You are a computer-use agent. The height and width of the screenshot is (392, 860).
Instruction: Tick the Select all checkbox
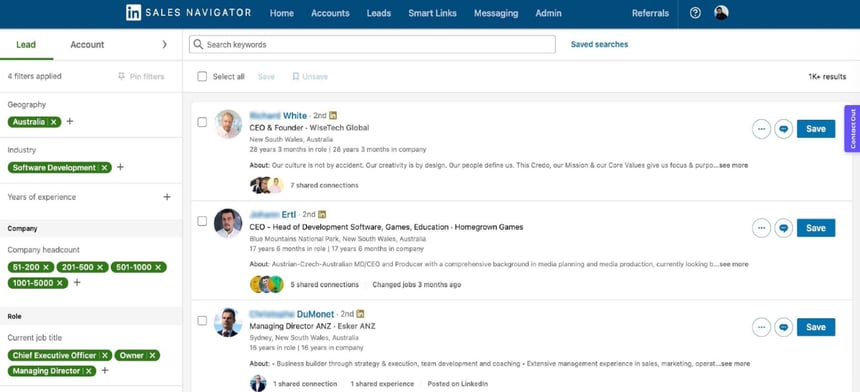pos(202,77)
